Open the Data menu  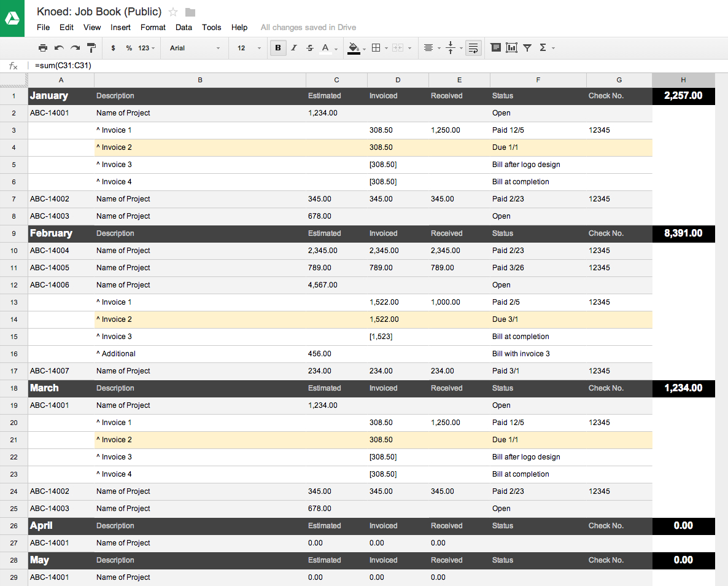coord(184,27)
